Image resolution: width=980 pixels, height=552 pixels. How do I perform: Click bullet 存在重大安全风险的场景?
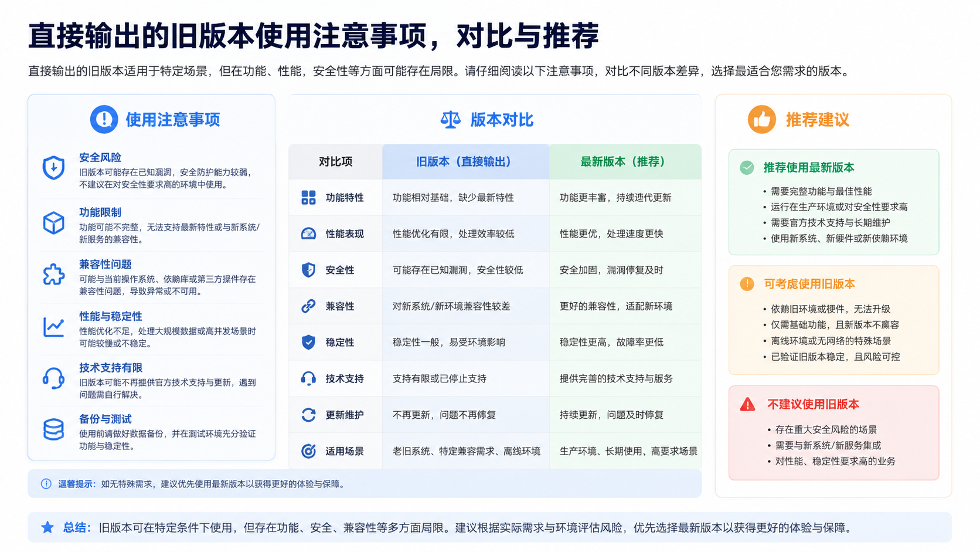(826, 429)
